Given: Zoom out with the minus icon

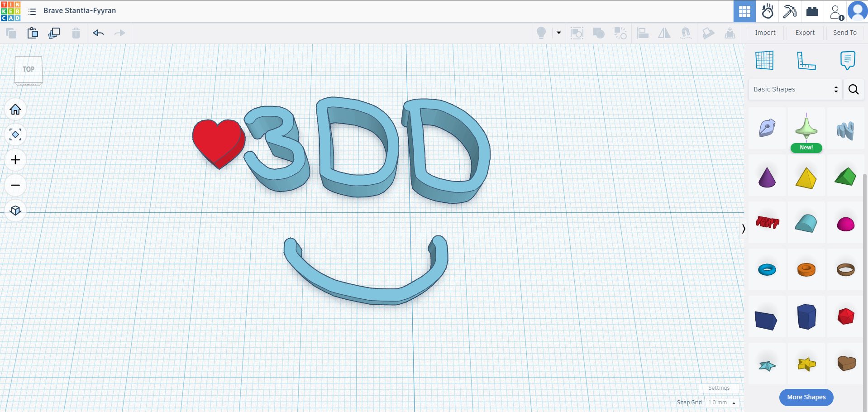Looking at the screenshot, I should [15, 185].
